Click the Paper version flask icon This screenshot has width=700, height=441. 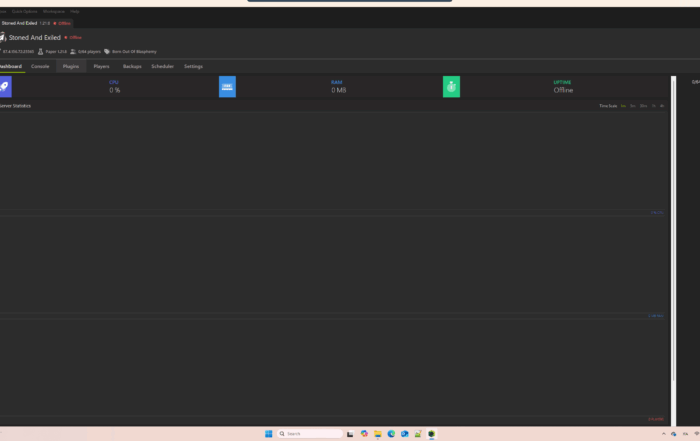(41, 51)
